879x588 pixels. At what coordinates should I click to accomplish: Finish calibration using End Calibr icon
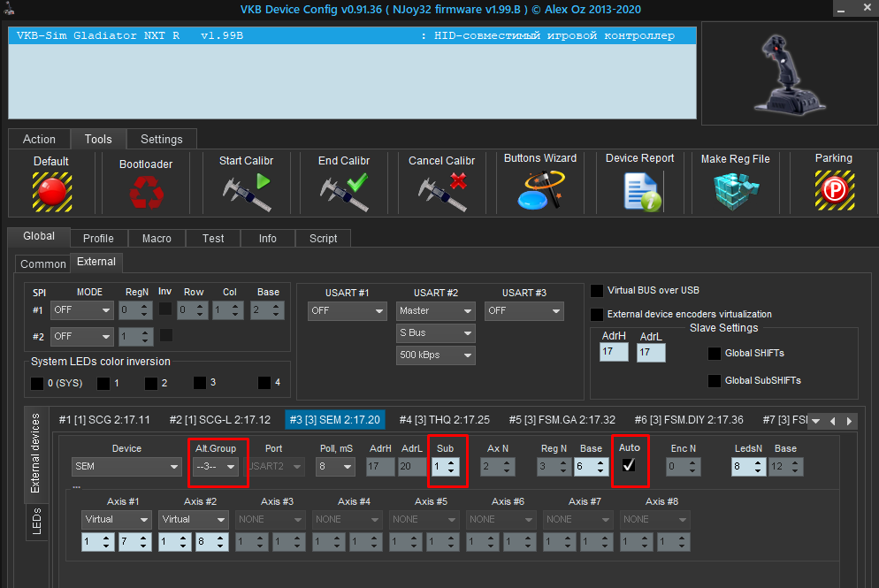pos(343,190)
